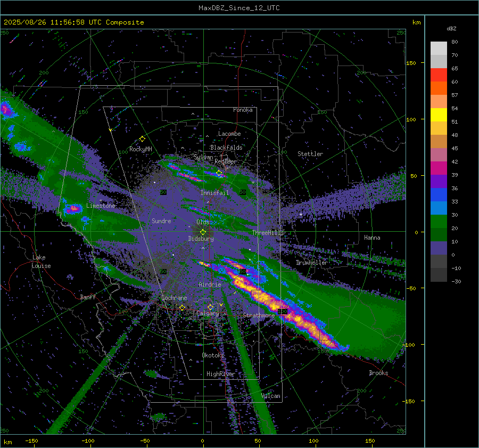
Task: Click the Cochrane label
Action: tap(174, 298)
